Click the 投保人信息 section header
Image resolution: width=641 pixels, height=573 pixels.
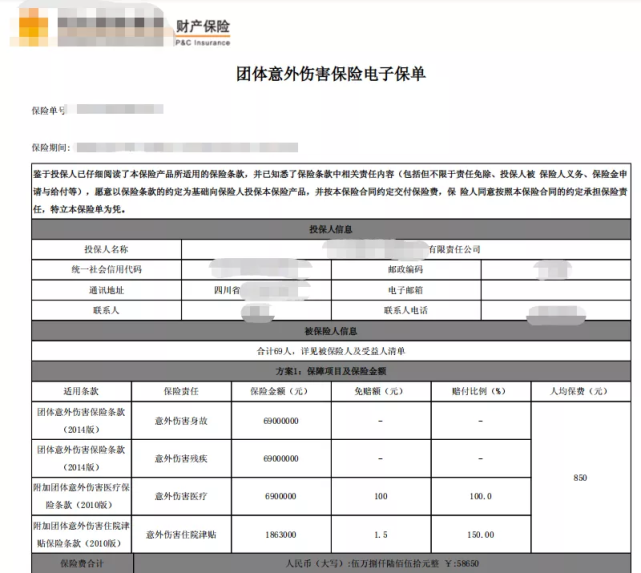[331, 229]
